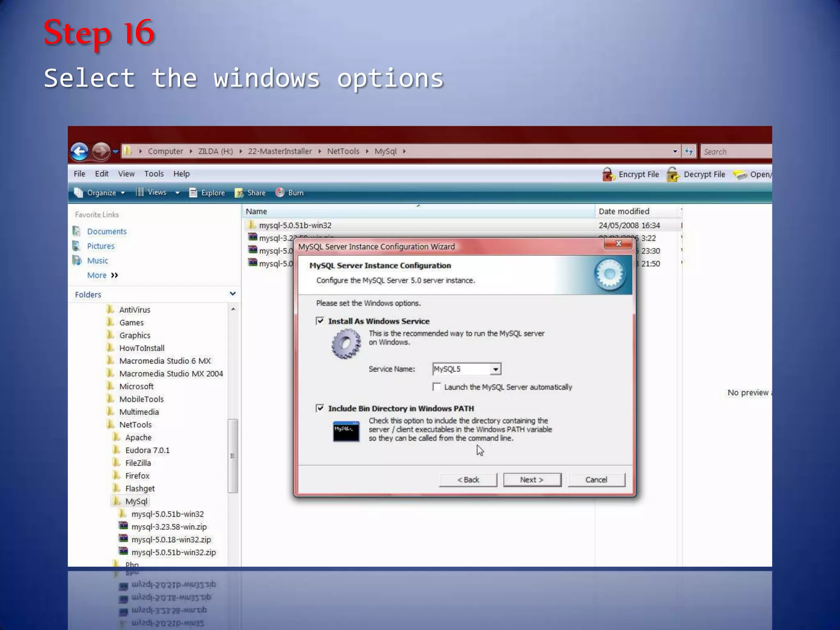Open the recent pages dropdown next to Forward
The image size is (840, 630).
[x=116, y=152]
